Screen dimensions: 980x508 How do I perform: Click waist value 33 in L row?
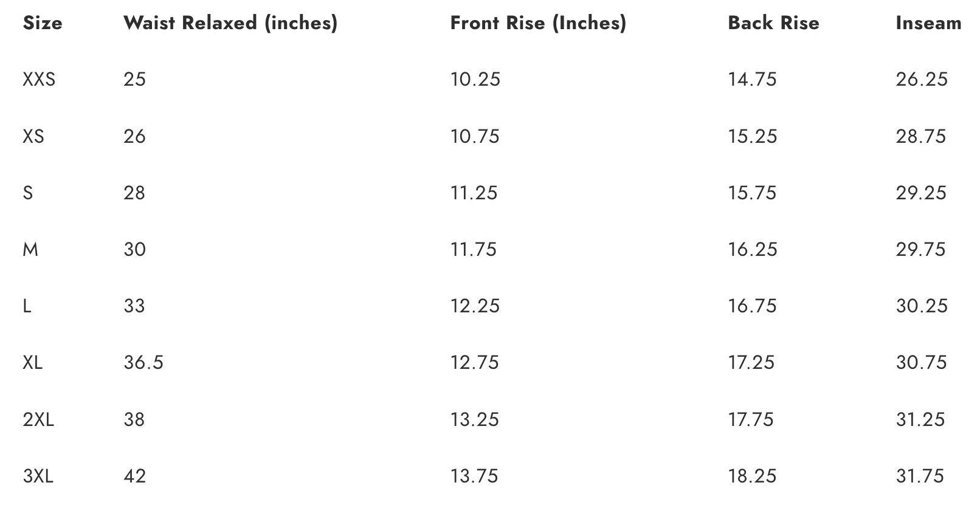click(x=134, y=306)
